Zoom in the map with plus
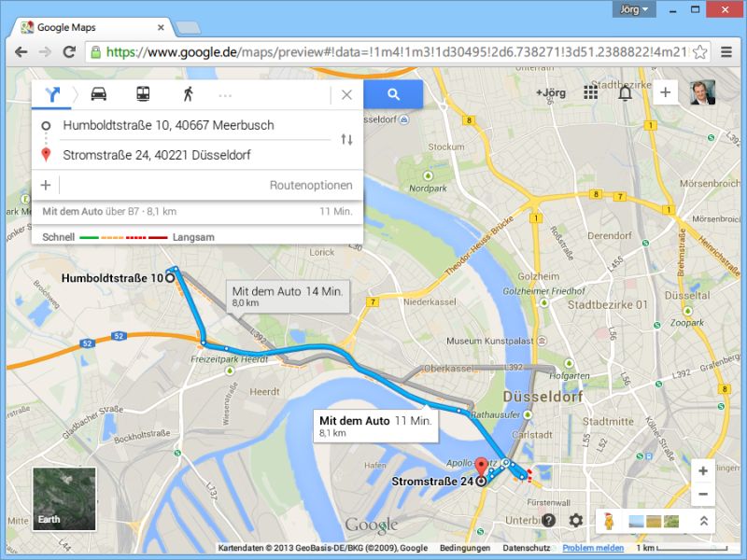This screenshot has width=747, height=560. point(703,471)
